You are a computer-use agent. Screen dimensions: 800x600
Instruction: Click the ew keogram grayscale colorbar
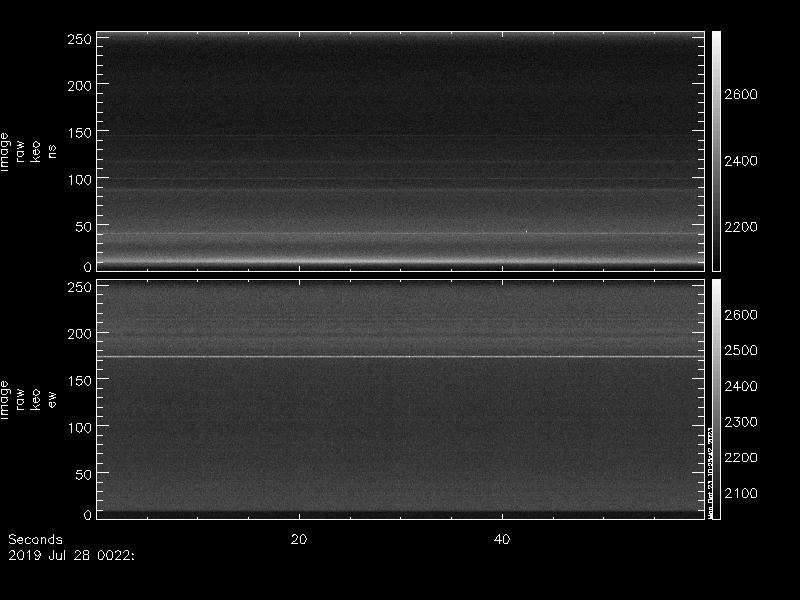point(716,399)
